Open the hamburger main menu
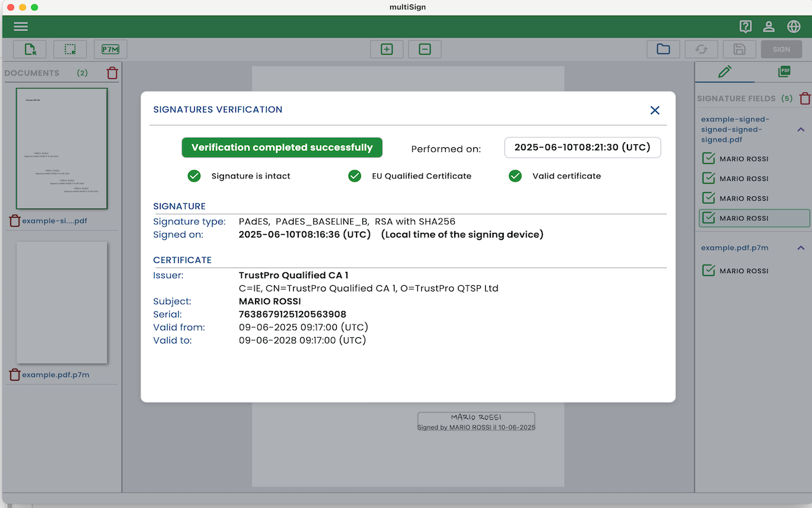The image size is (812, 508). pyautogui.click(x=21, y=27)
